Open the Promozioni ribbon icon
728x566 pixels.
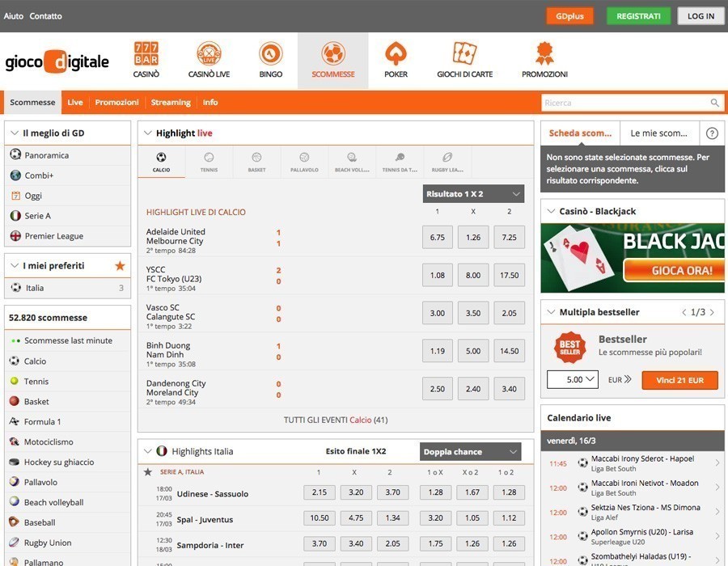pyautogui.click(x=544, y=53)
